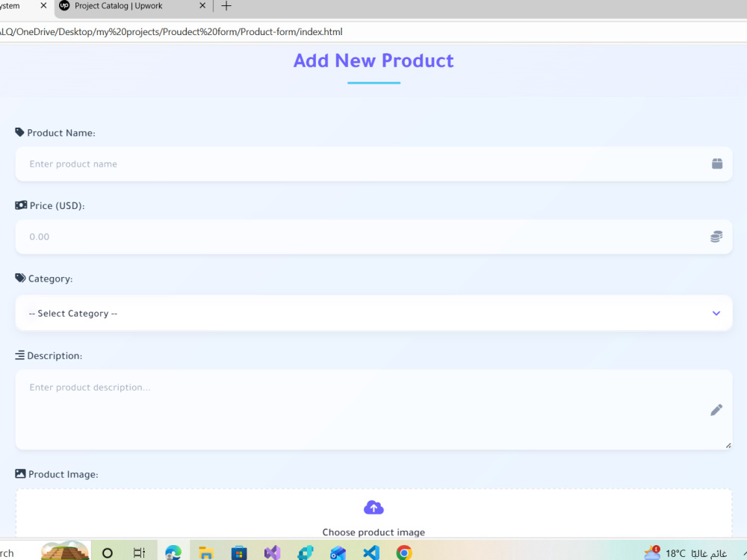Open Microsoft Edge from the taskbar

coord(173,553)
